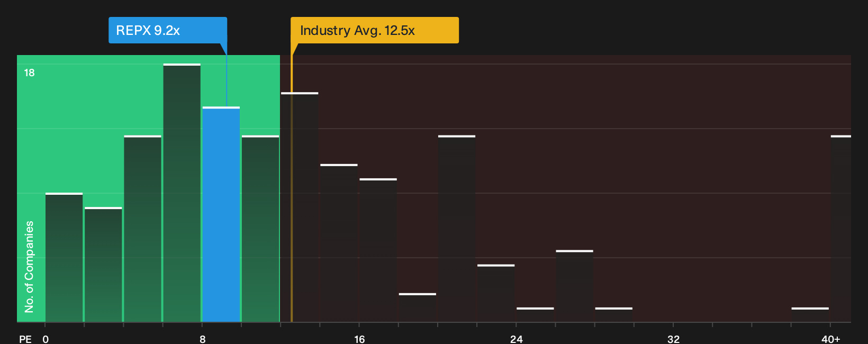
Task: Click the tall dark bar between PE 20 and 22
Action: (457, 229)
